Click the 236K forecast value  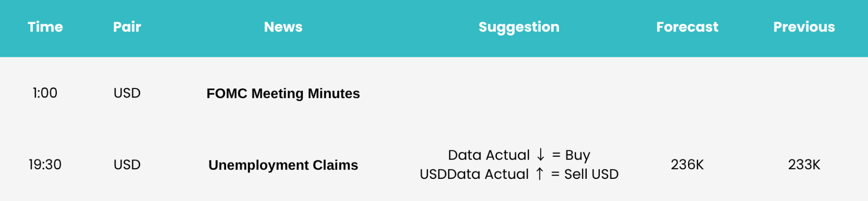[687, 164]
